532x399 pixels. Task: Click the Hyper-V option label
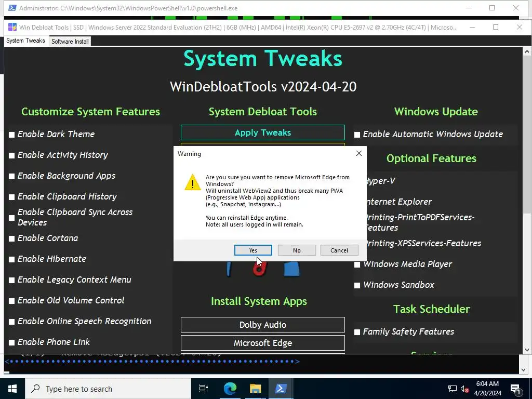pos(381,181)
